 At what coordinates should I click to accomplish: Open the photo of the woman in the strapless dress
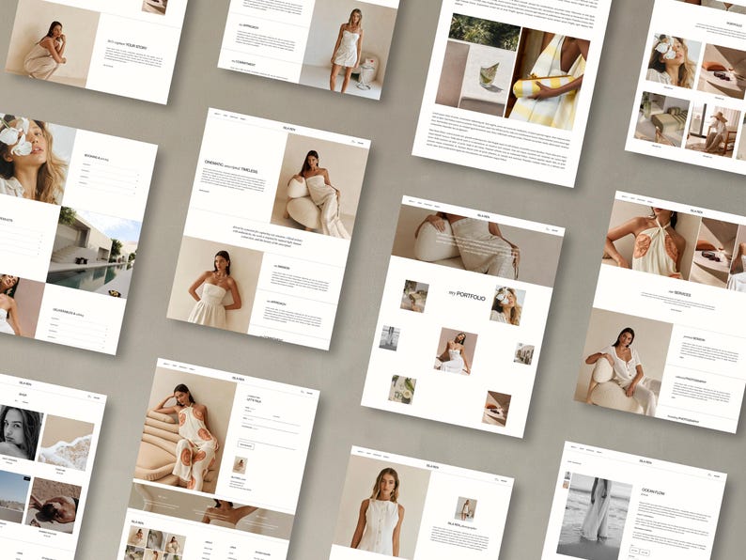(x=214, y=286)
